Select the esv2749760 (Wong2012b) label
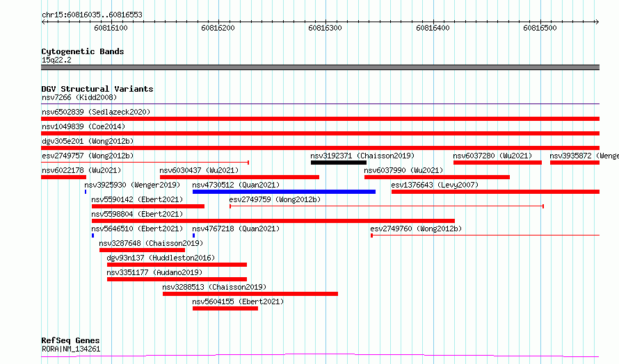Viewport: 619px width, 364px height. click(416, 229)
